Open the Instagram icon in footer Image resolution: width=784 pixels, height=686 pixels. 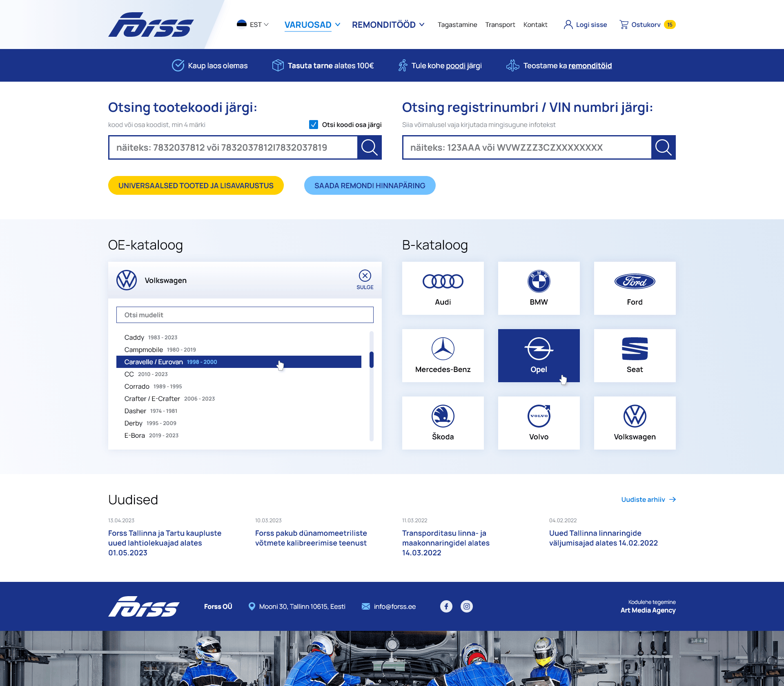(x=467, y=606)
